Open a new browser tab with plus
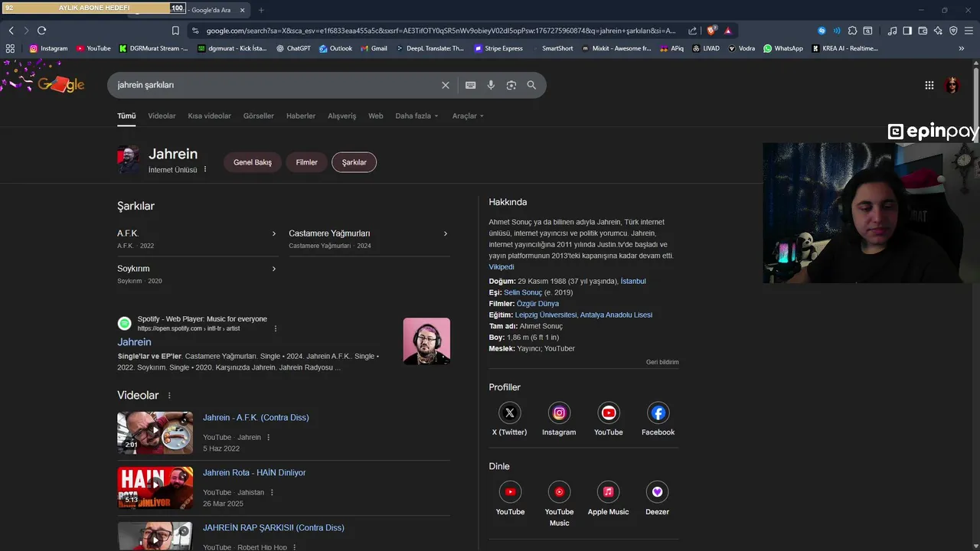Screen dimensions: 980x551 [261, 10]
